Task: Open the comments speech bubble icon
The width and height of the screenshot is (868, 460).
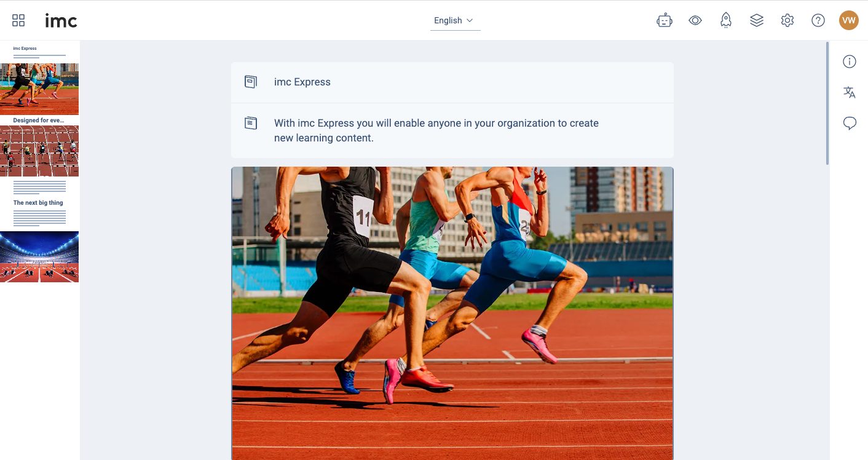Action: [850, 124]
